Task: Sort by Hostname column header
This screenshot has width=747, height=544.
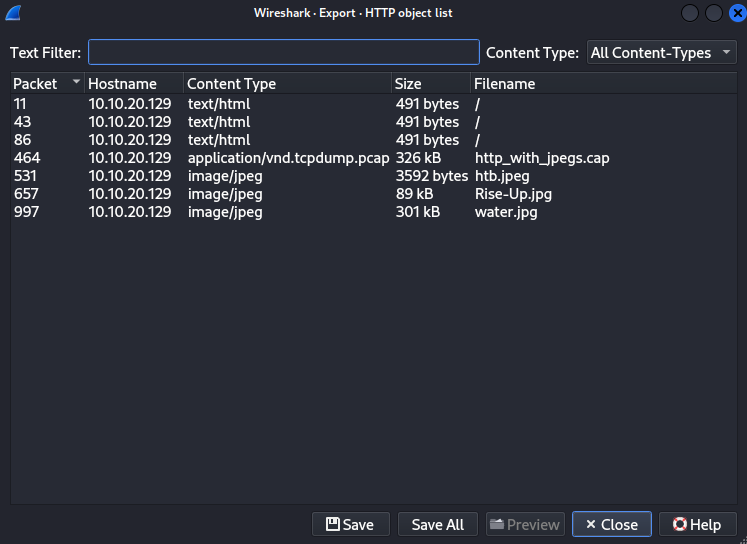Action: pos(133,83)
